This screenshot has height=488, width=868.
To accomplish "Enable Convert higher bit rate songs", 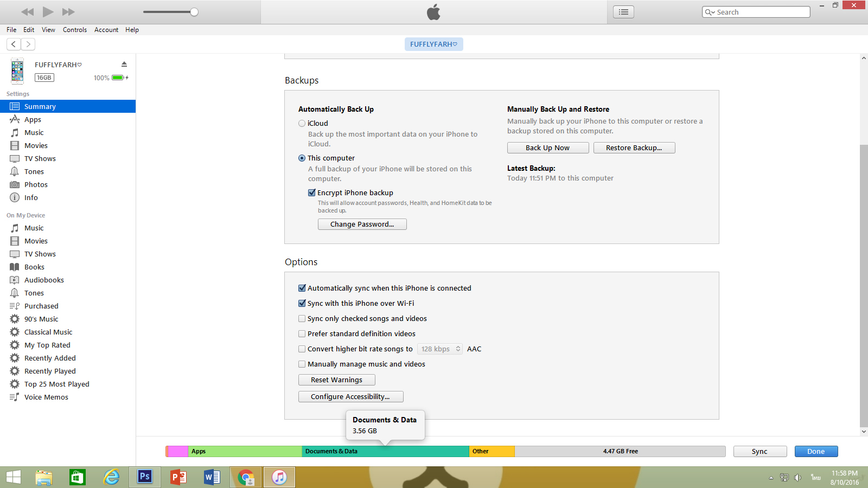I will click(302, 349).
